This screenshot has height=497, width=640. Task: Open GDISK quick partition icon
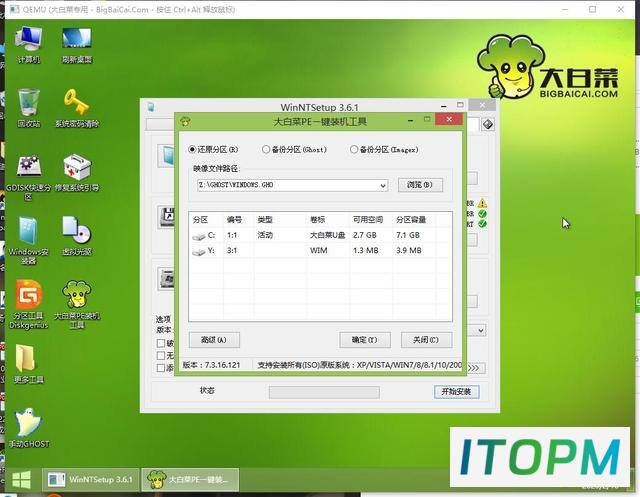tap(28, 177)
